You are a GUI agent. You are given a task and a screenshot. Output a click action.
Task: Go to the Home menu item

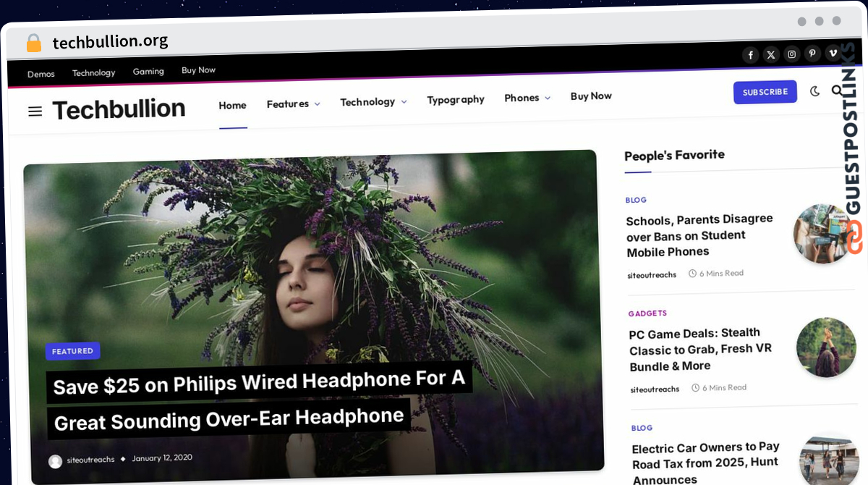pos(233,106)
